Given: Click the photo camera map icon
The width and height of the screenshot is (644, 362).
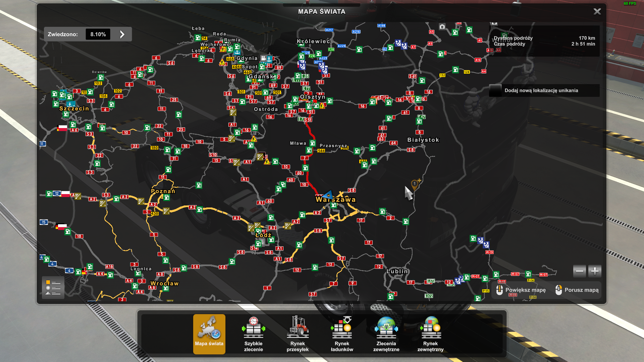Looking at the screenshot, I should [x=442, y=27].
